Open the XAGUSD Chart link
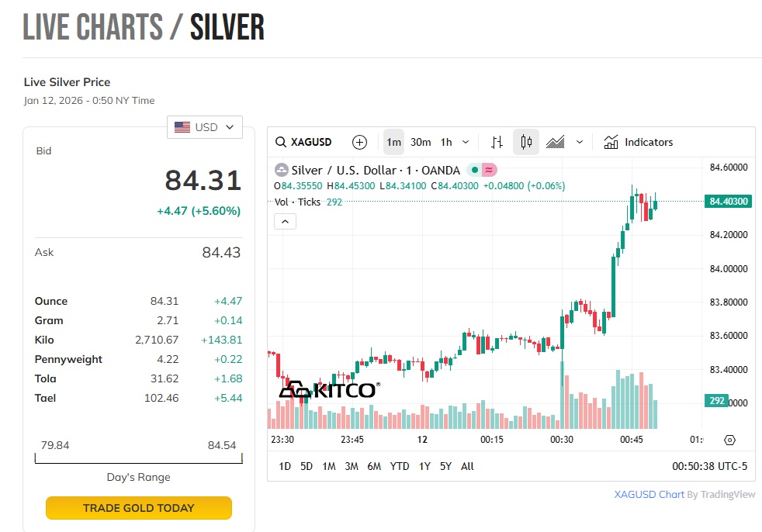Viewport: 762px width, 532px height. (x=649, y=494)
